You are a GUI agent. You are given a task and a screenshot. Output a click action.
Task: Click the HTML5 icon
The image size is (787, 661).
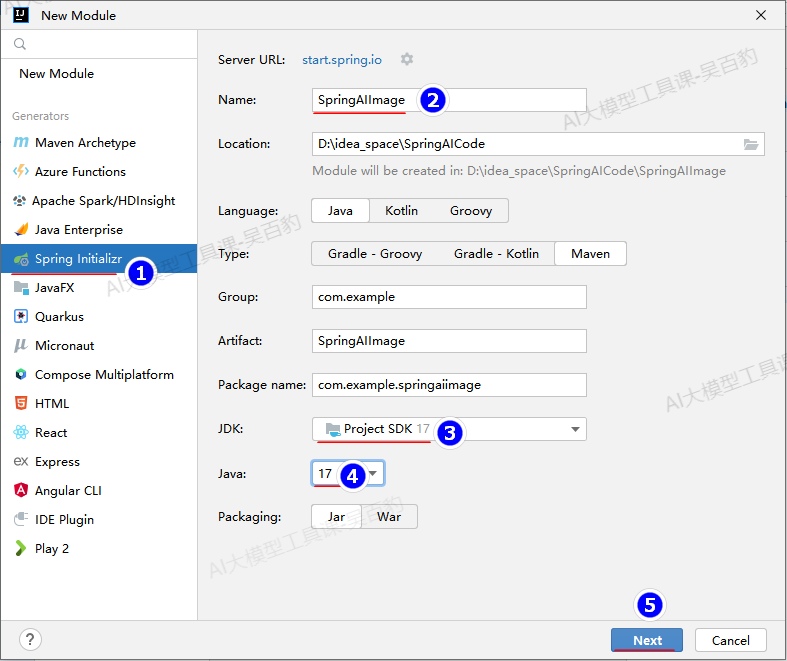[21, 404]
